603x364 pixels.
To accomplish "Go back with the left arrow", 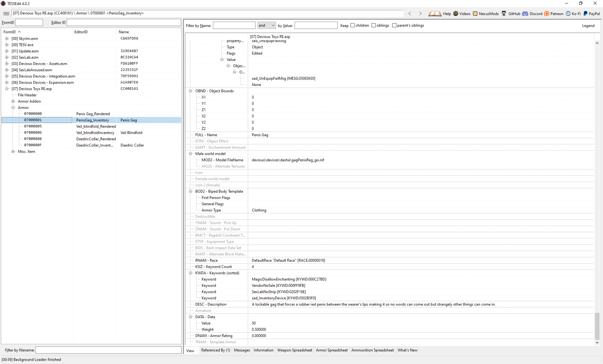I will click(410, 13).
